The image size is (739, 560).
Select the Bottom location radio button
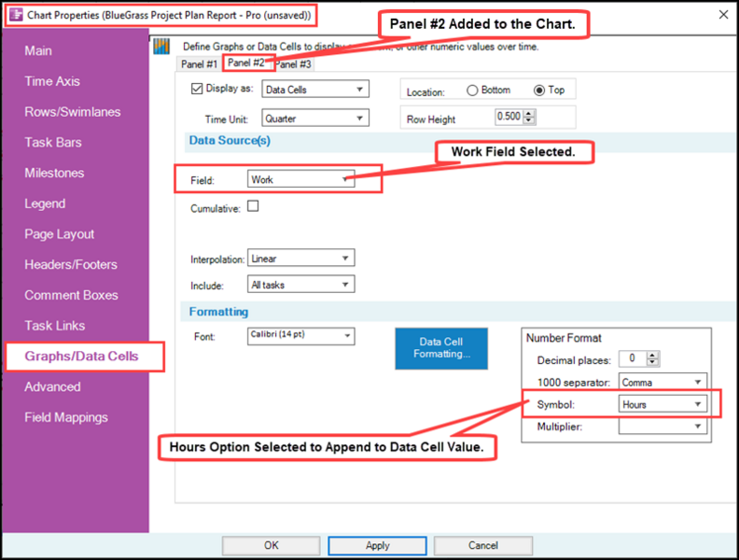[472, 90]
